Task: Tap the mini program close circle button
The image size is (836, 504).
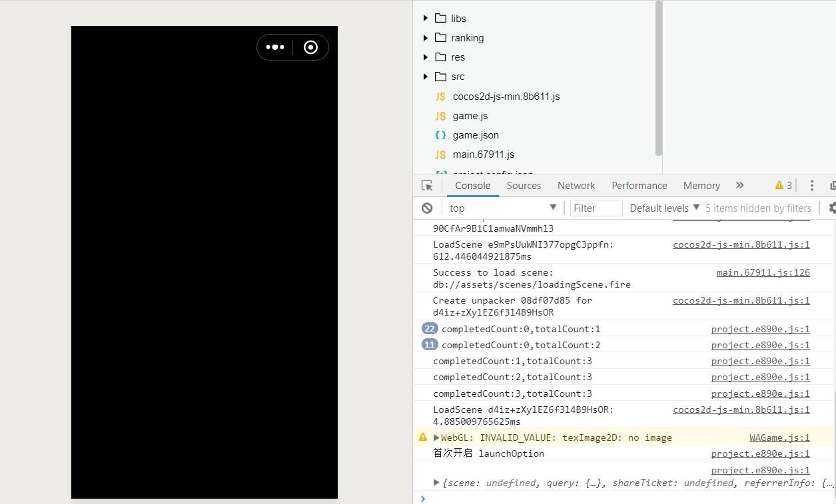Action: [x=310, y=47]
